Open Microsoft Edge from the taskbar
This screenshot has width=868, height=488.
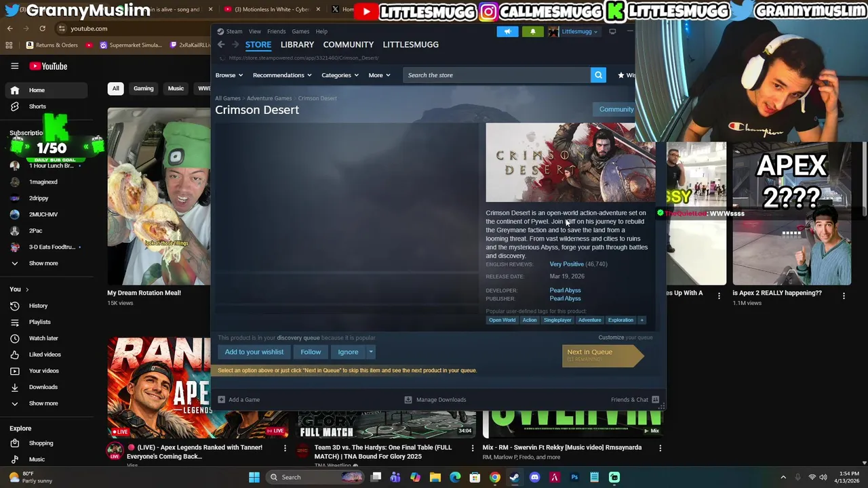(x=455, y=477)
